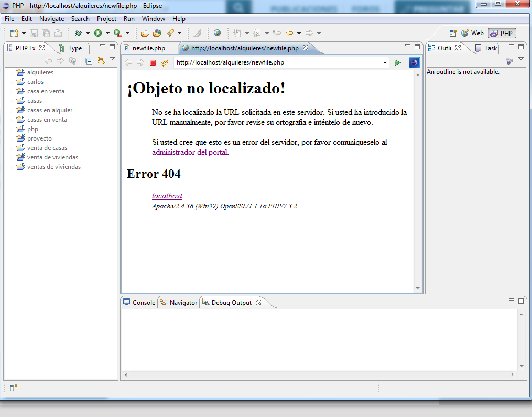Click the Debug Output horizontal scrollbar right arrow

(512, 375)
